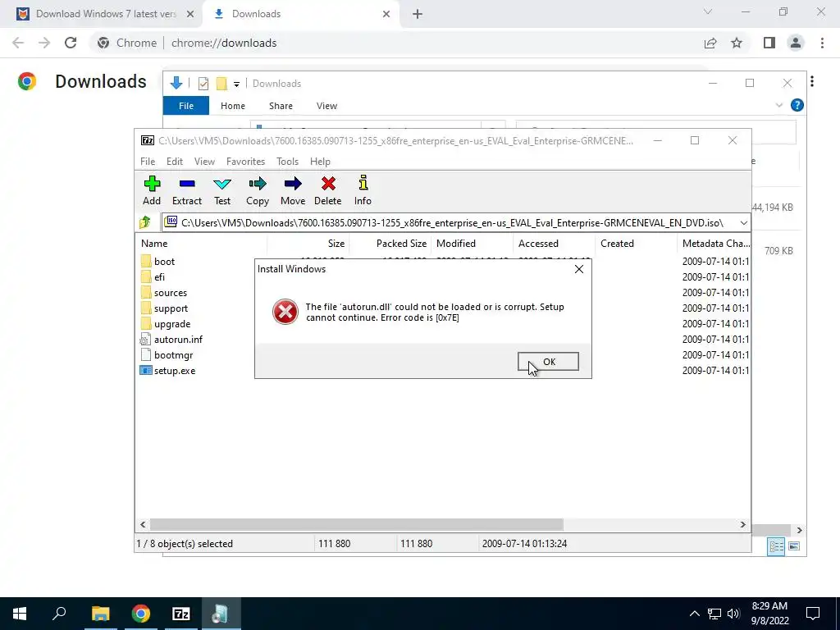Open the File tab in Explorer Downloads window

coord(186,106)
